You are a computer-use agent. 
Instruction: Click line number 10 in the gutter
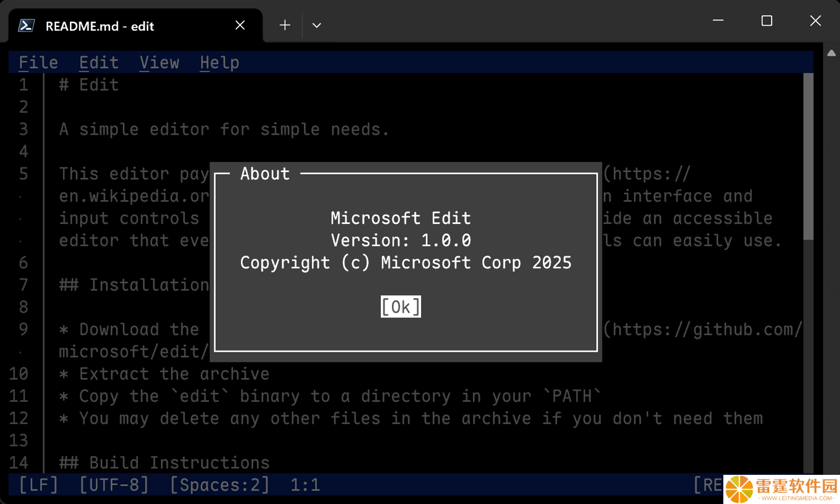click(19, 374)
